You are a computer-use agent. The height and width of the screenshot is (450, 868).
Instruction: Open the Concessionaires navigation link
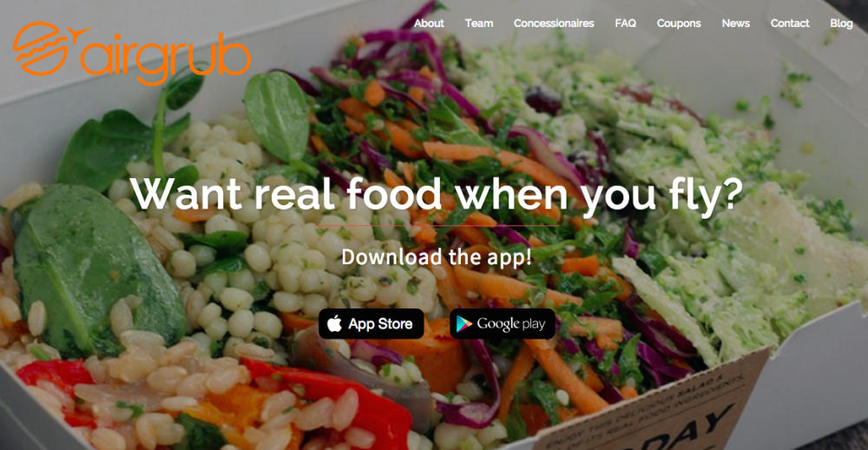(554, 23)
